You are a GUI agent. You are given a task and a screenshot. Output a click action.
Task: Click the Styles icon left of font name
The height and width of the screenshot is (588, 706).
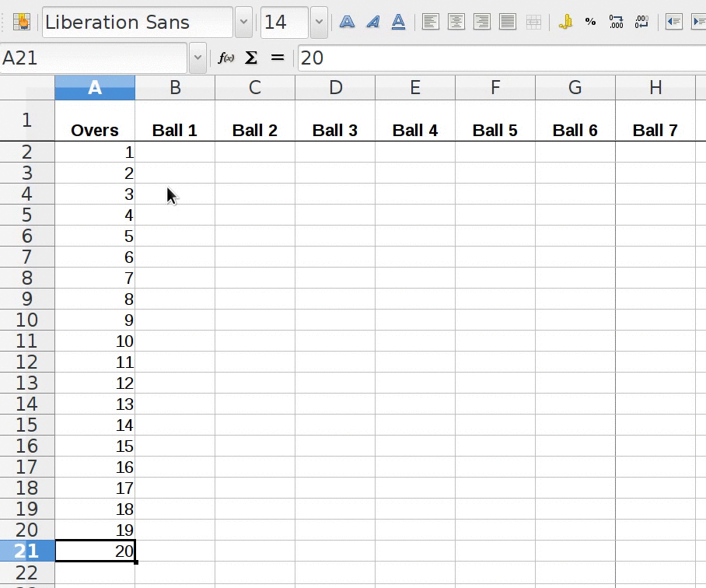pos(22,22)
